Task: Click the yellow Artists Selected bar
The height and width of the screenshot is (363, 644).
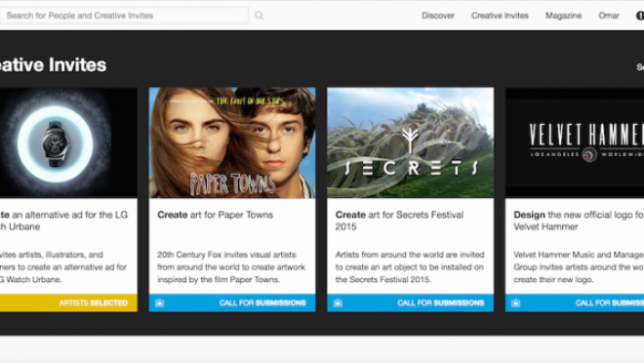Action: 68,303
